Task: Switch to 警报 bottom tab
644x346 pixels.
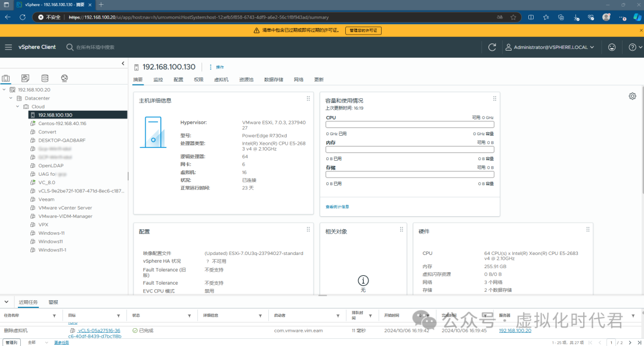Action: [54, 302]
